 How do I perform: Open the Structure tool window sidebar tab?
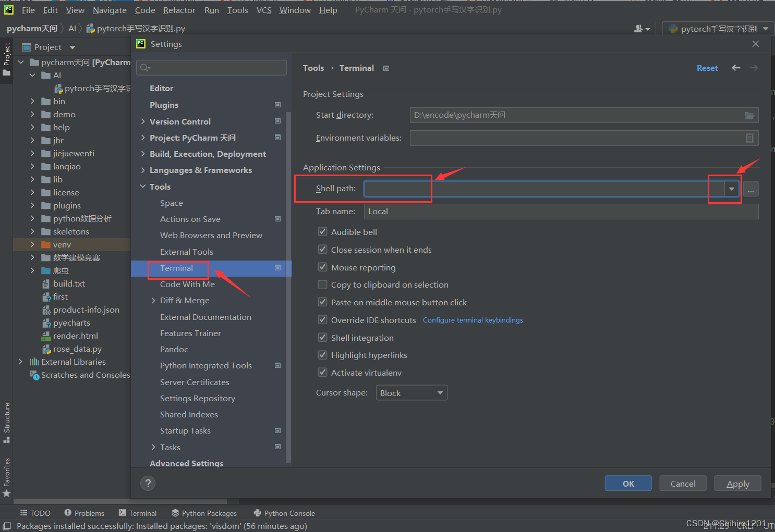tap(6, 423)
